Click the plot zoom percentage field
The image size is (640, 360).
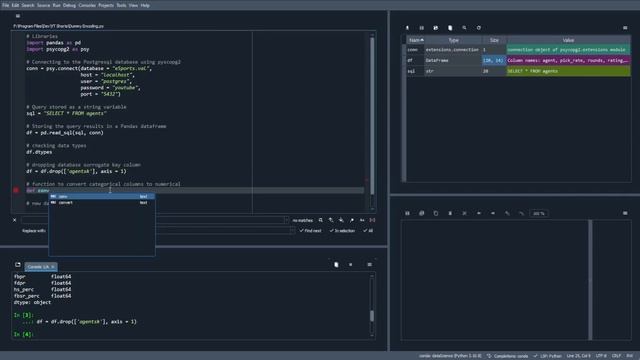pyautogui.click(x=539, y=213)
